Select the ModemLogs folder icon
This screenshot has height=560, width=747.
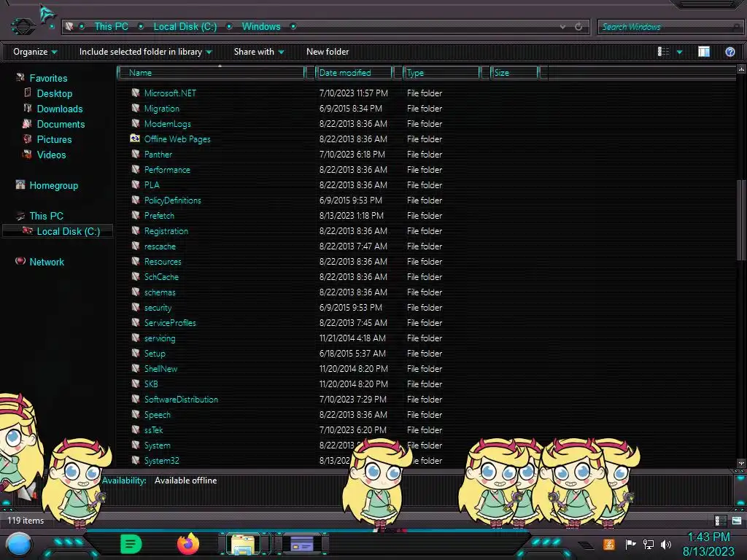135,122
